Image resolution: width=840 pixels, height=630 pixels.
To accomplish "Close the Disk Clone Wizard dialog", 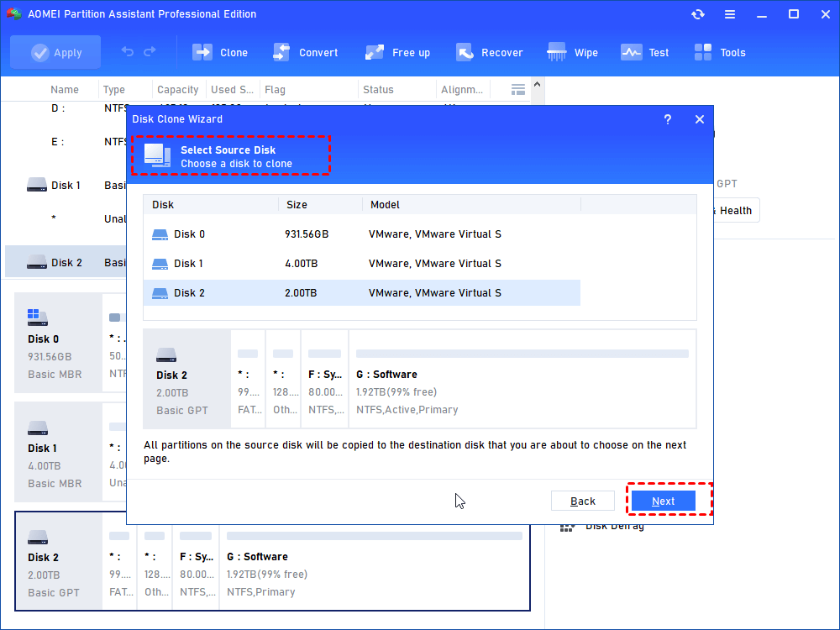I will tap(700, 119).
